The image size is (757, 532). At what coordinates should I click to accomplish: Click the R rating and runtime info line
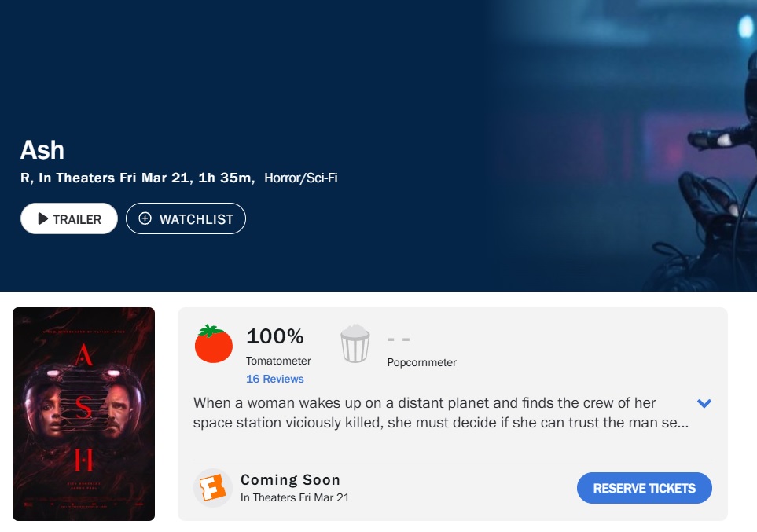click(138, 178)
